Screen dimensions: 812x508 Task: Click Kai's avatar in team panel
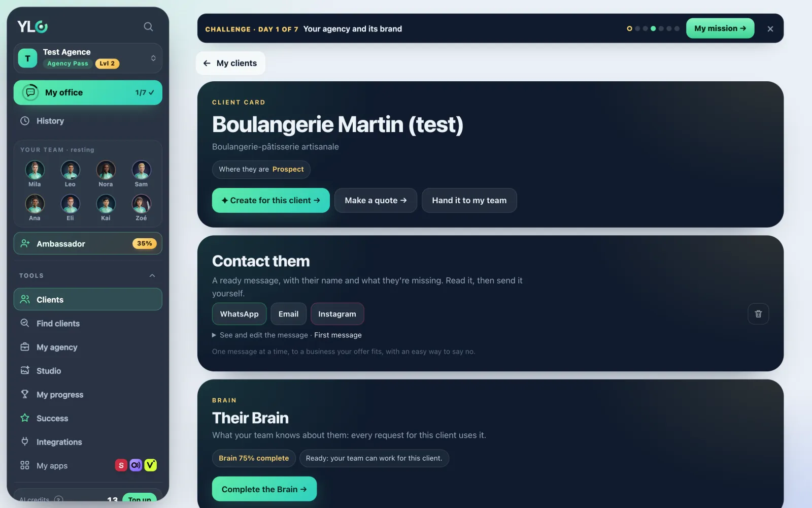click(106, 204)
